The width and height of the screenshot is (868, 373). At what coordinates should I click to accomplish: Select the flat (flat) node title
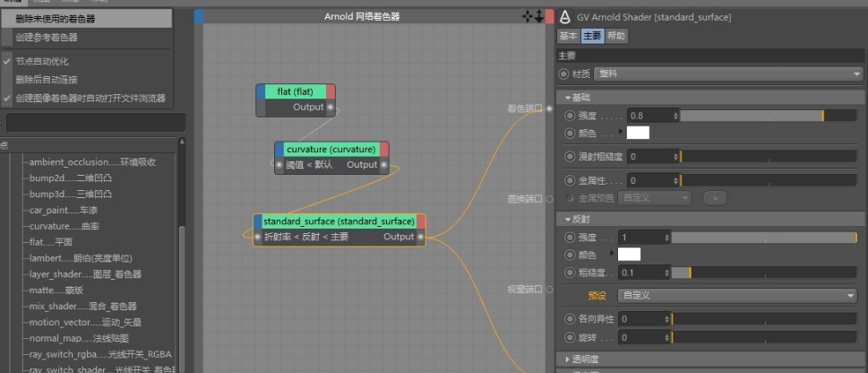click(295, 91)
